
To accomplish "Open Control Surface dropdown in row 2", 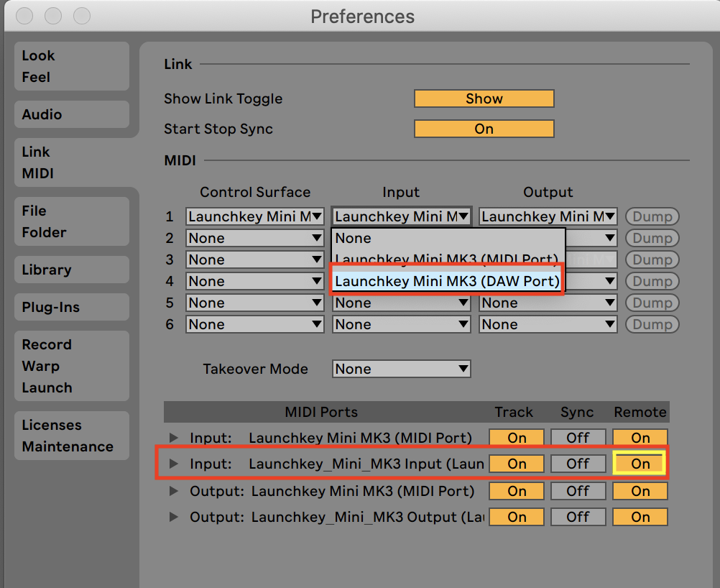I will [x=255, y=238].
